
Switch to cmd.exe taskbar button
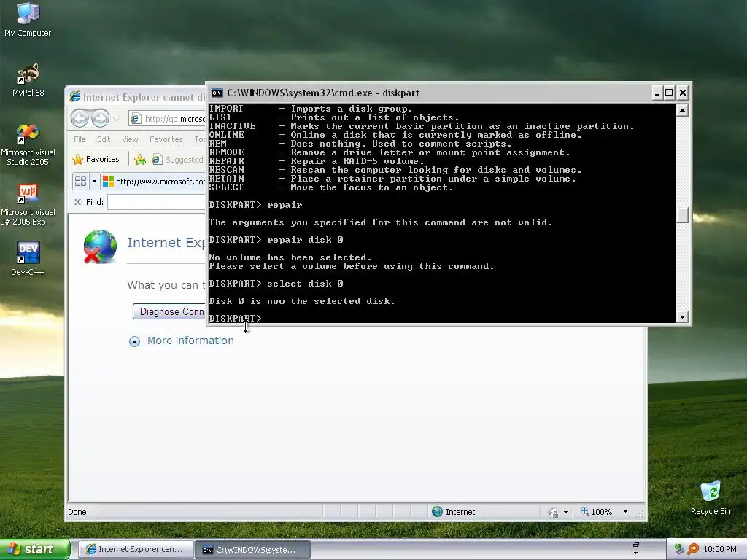pos(253,549)
